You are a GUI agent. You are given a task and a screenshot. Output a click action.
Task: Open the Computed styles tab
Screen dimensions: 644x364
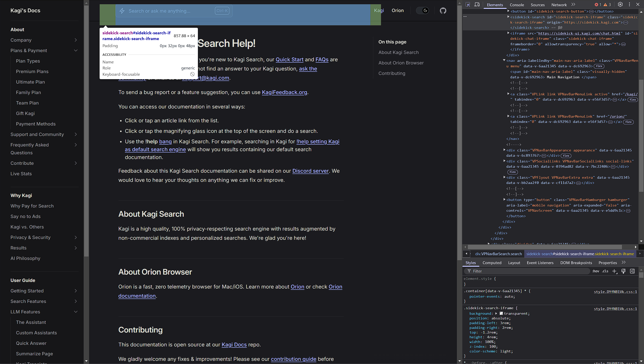492,263
